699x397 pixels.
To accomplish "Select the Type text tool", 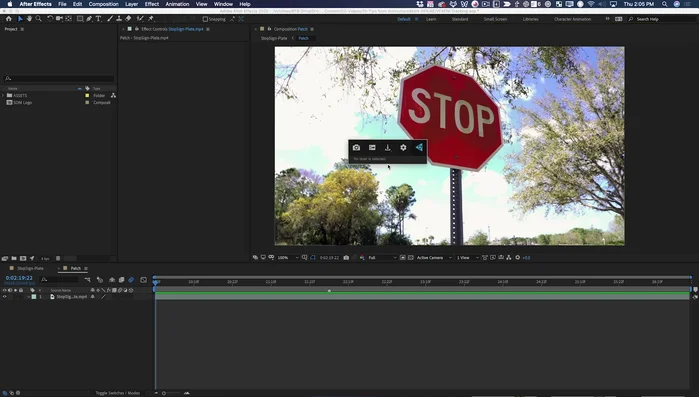I will click(x=99, y=19).
